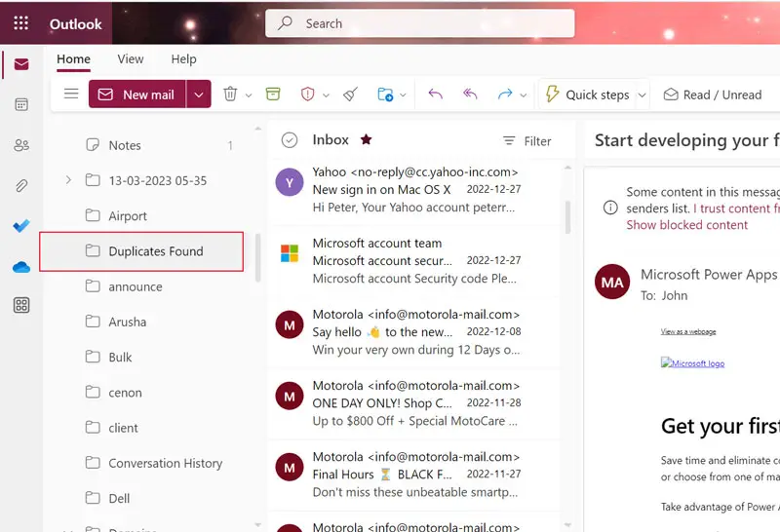Open the Yahoo New sign in email
Viewport: 780px width, 532px height.
(413, 189)
